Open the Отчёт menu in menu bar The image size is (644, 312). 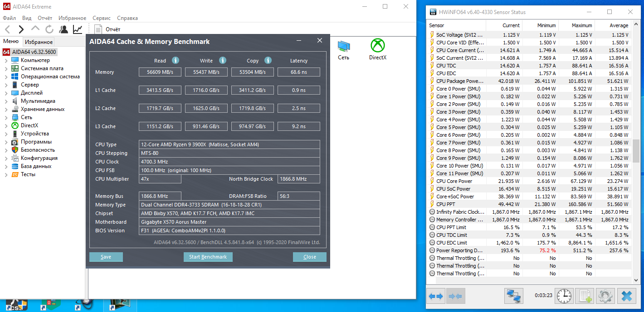(45, 18)
